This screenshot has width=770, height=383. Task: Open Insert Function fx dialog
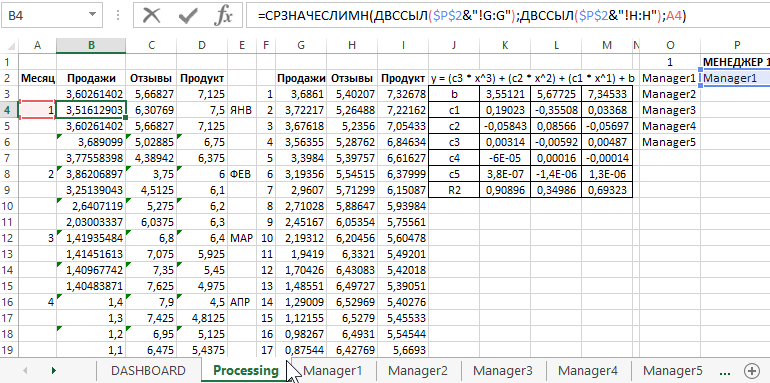tap(223, 16)
